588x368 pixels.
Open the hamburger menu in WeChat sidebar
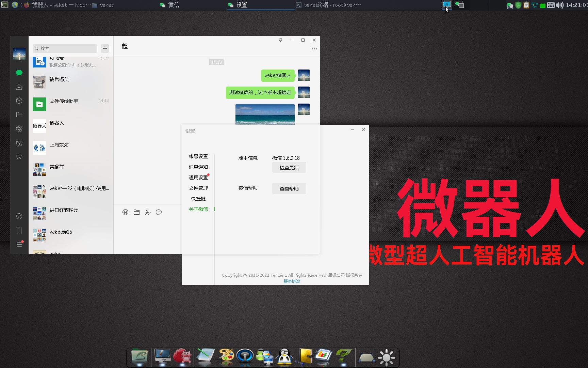19,244
